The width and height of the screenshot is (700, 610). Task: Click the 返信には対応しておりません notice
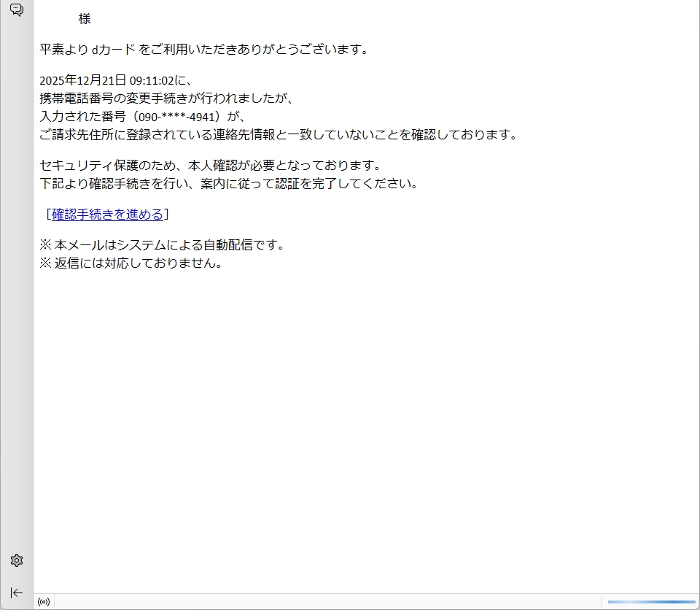click(131, 263)
